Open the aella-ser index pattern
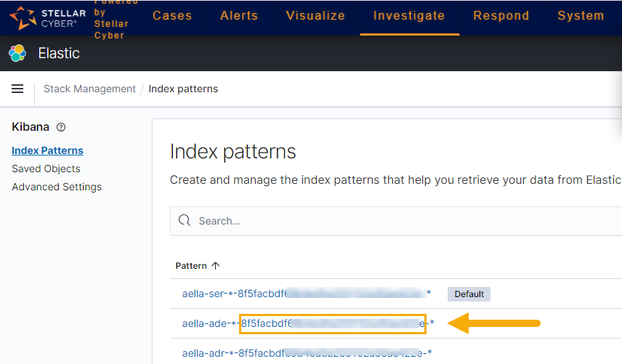The width and height of the screenshot is (622, 364). click(306, 294)
